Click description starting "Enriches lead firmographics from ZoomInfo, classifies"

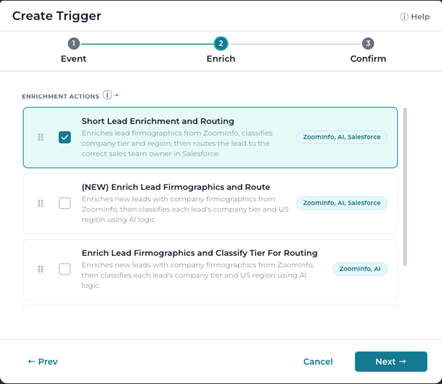[x=177, y=143]
